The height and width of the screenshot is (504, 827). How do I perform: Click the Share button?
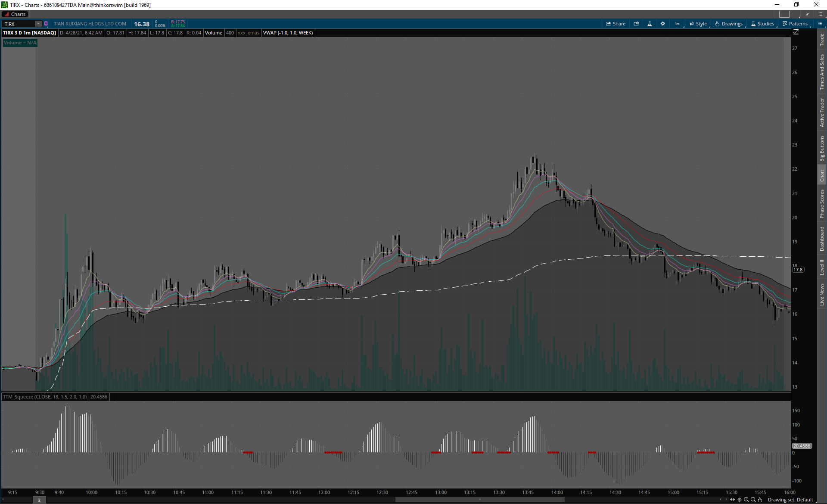[616, 24]
